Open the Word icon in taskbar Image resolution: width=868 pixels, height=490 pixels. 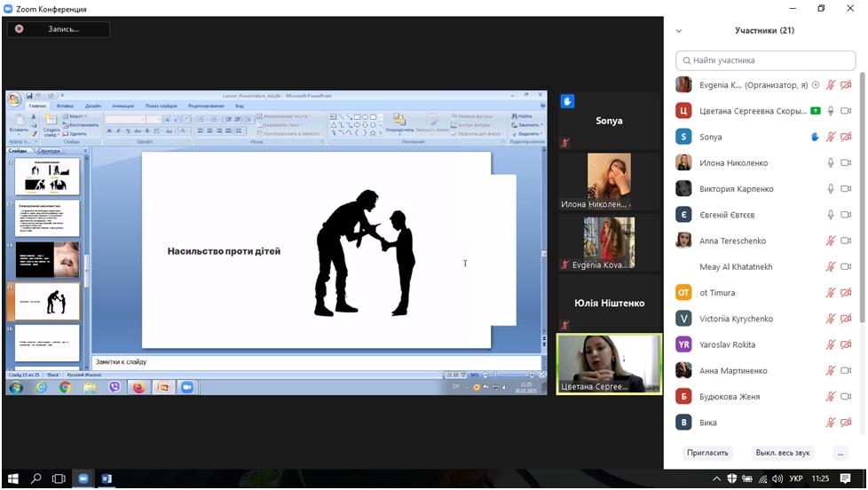(x=107, y=479)
